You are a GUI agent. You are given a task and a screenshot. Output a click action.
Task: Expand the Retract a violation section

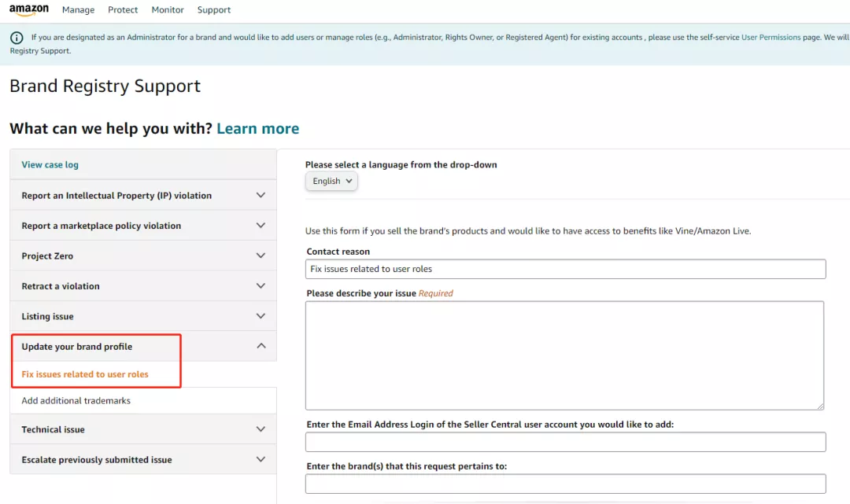143,286
